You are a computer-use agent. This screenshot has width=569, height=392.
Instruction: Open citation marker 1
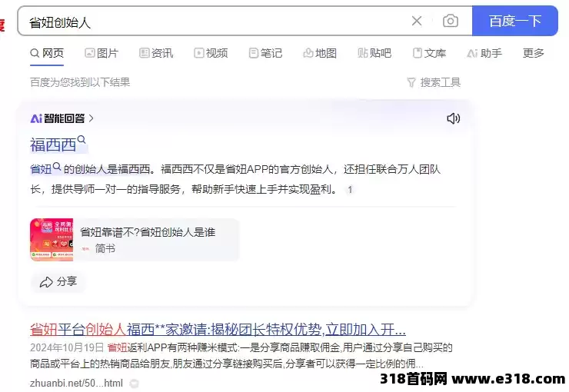[x=350, y=190]
